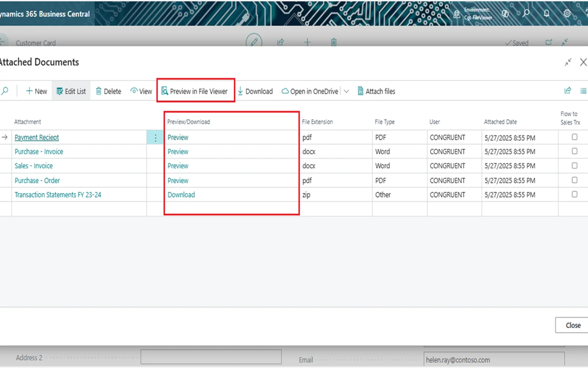The height and width of the screenshot is (368, 588).
Task: Click New in the Attached Documents toolbar
Action: pos(36,91)
